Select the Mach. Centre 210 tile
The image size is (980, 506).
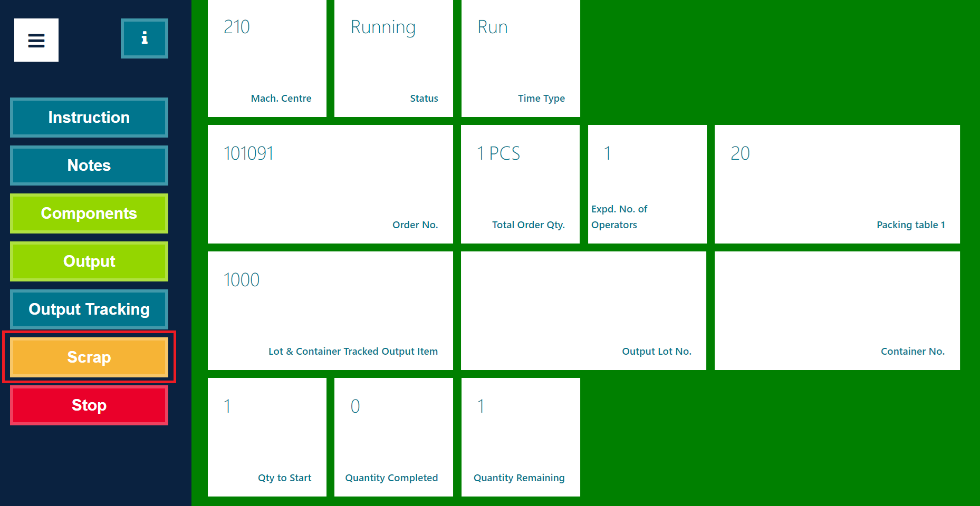pos(267,59)
